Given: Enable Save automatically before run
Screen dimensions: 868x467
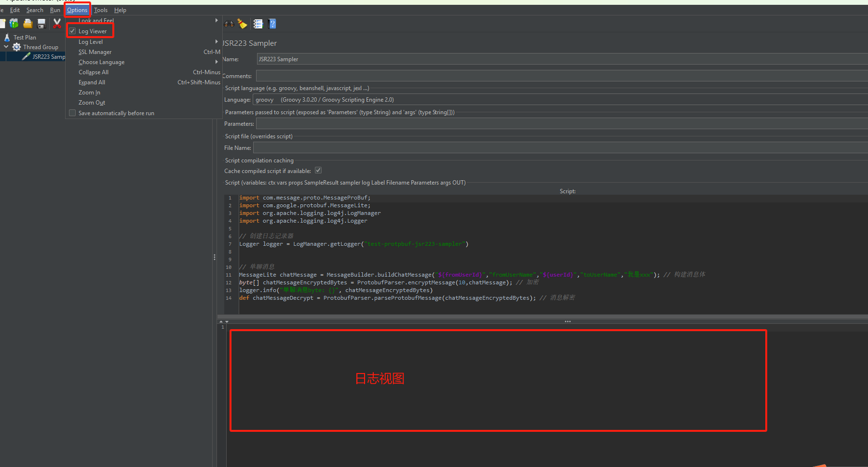Looking at the screenshot, I should click(72, 113).
